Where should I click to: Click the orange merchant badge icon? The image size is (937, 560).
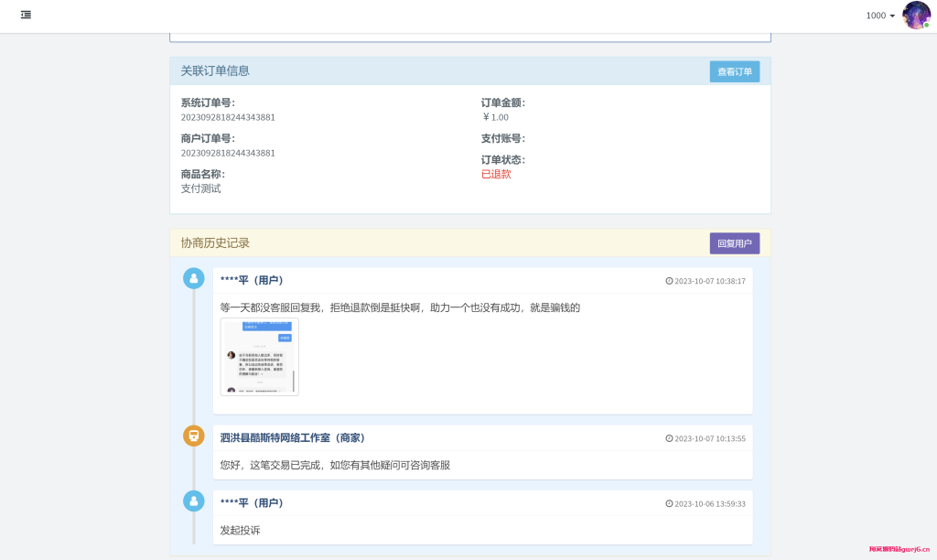(193, 436)
